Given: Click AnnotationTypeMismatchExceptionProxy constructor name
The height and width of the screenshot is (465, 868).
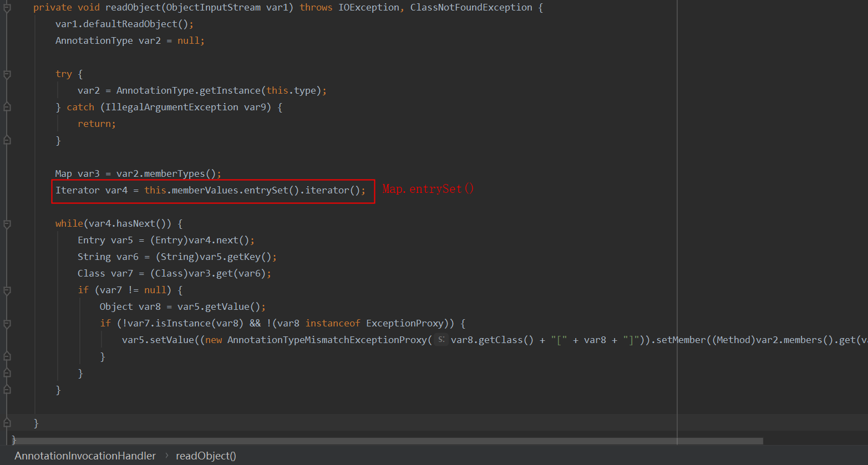Looking at the screenshot, I should [x=327, y=340].
